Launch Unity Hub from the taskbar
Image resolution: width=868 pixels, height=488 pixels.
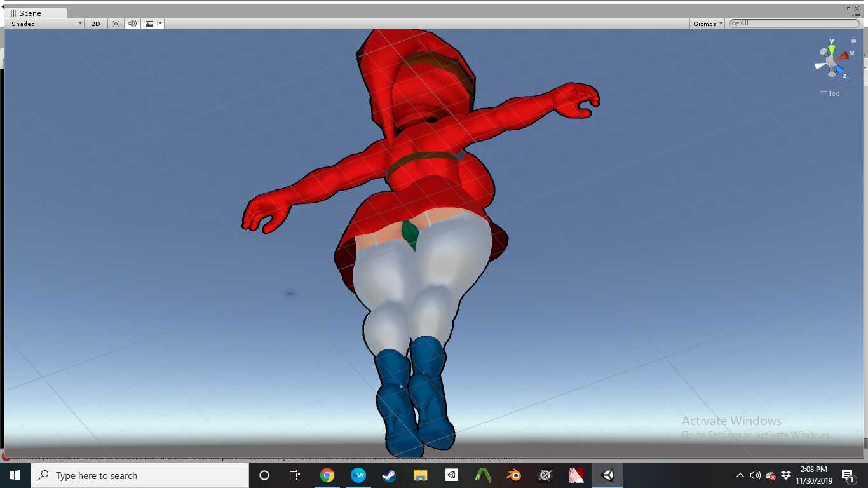click(451, 475)
